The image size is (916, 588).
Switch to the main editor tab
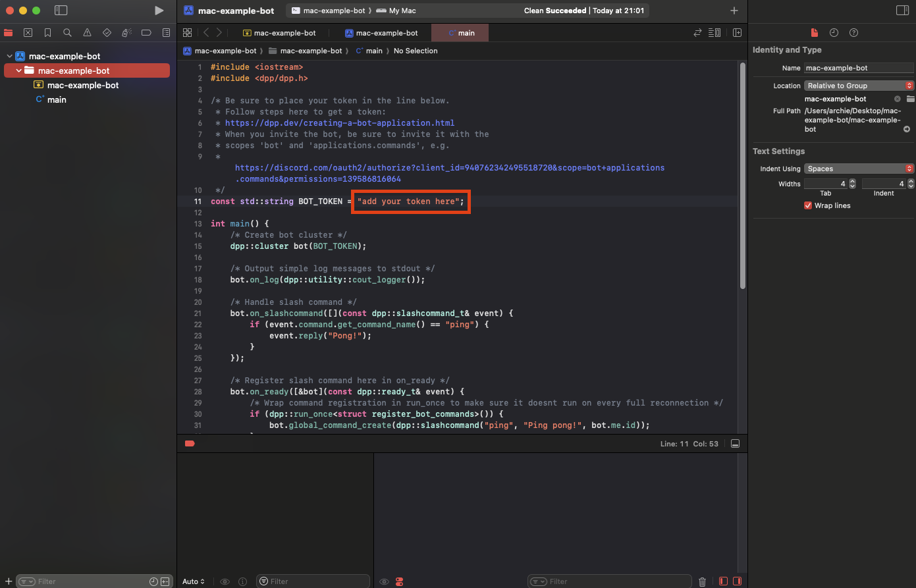(460, 33)
